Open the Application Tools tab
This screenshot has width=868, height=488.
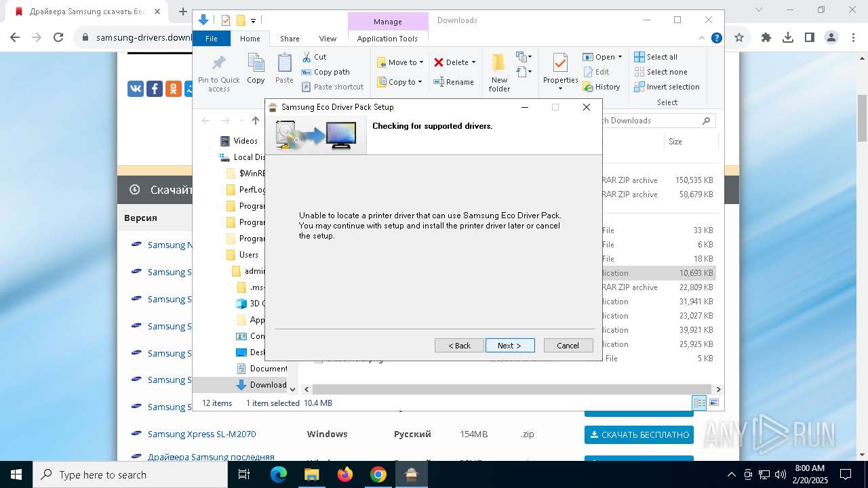click(x=387, y=39)
